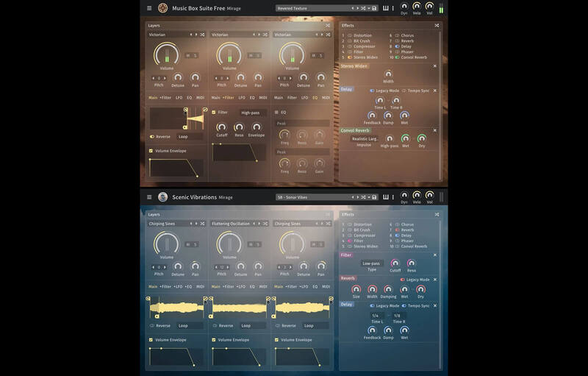Click the Music Box Suite Free logo icon
588x376 pixels.
pos(162,8)
